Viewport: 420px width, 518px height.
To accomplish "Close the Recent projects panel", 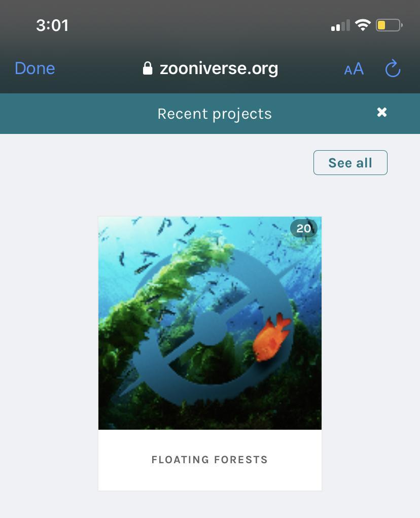I will tap(382, 112).
